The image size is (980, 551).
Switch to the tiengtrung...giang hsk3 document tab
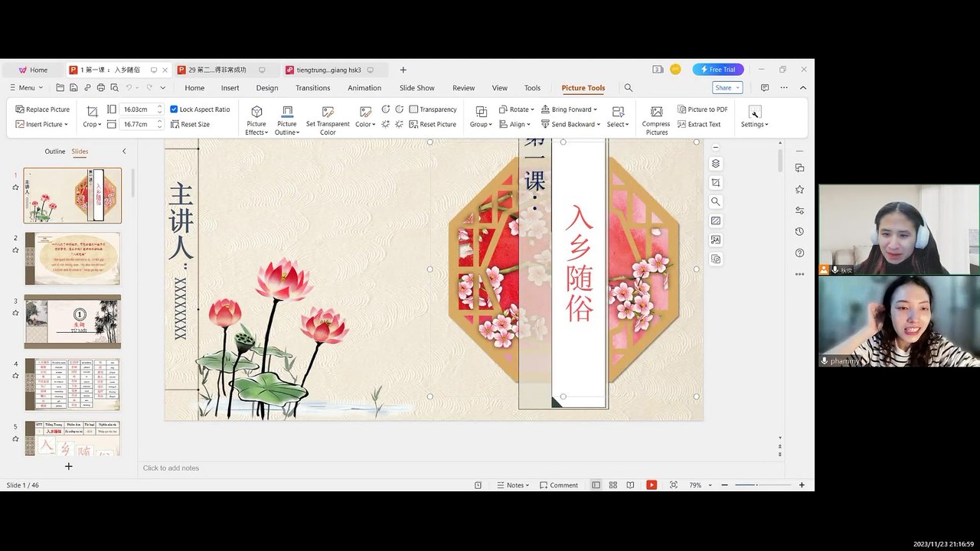tap(329, 70)
